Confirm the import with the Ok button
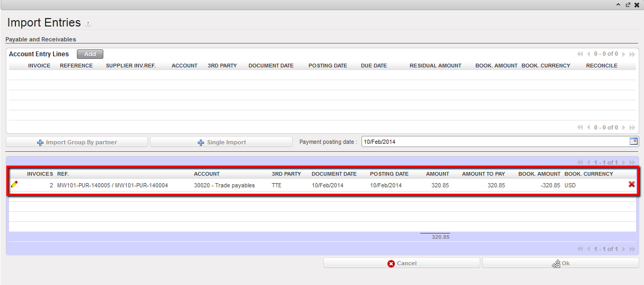644x285 pixels. 561,263
